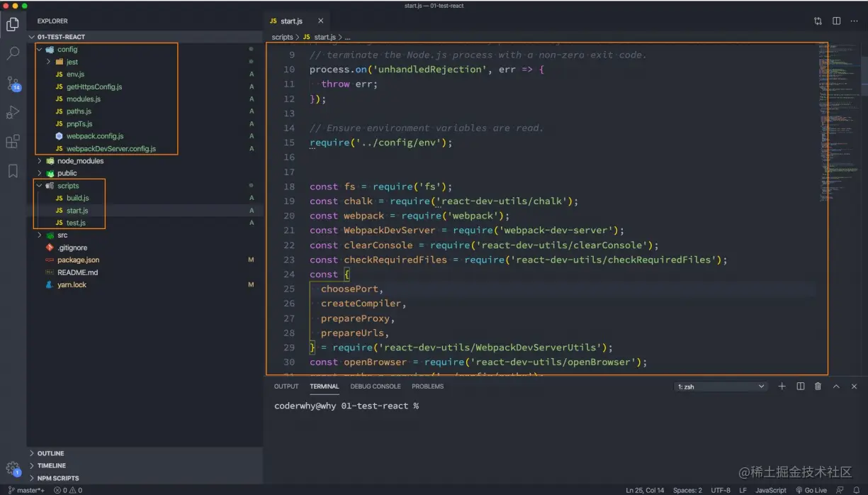This screenshot has width=868, height=495.
Task: Open the feedback icon in status bar
Action: [839, 490]
